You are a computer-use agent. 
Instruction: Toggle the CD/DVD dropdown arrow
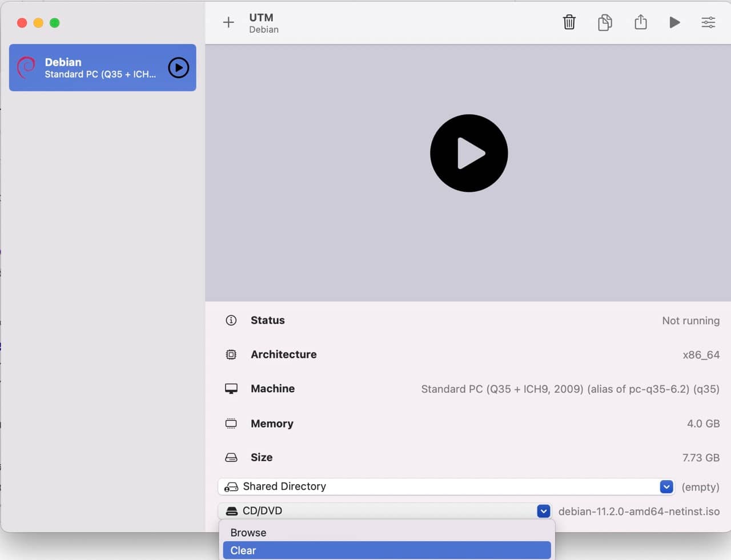point(544,511)
